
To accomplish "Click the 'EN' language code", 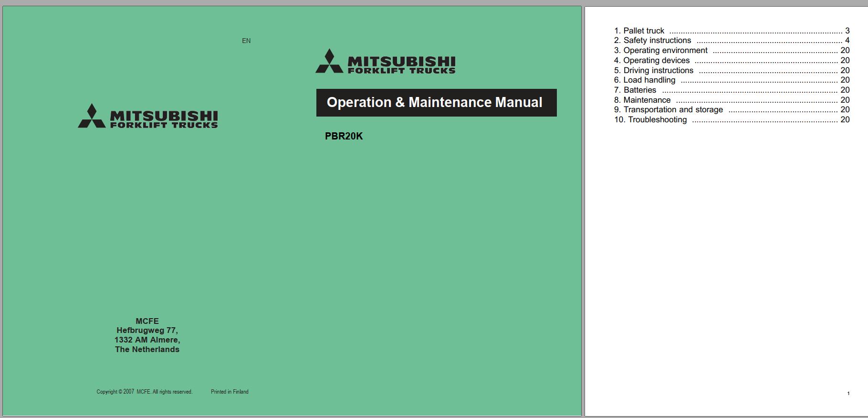I will [x=246, y=41].
